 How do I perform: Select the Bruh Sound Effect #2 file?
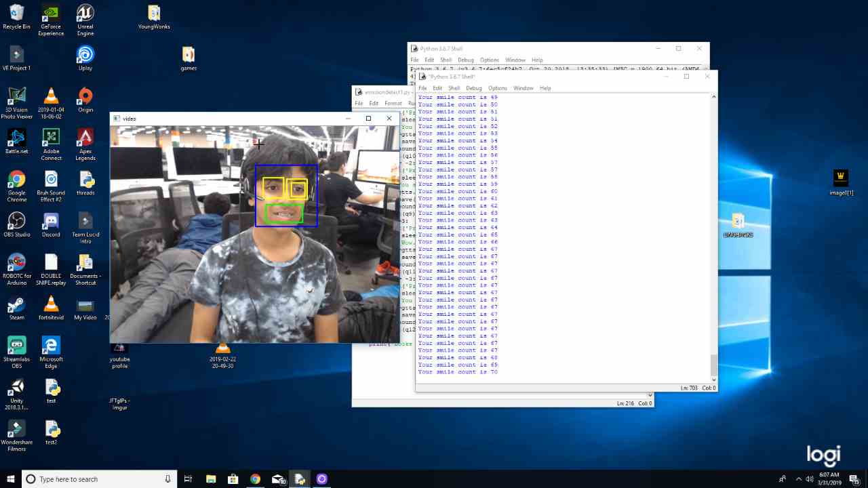pos(51,186)
